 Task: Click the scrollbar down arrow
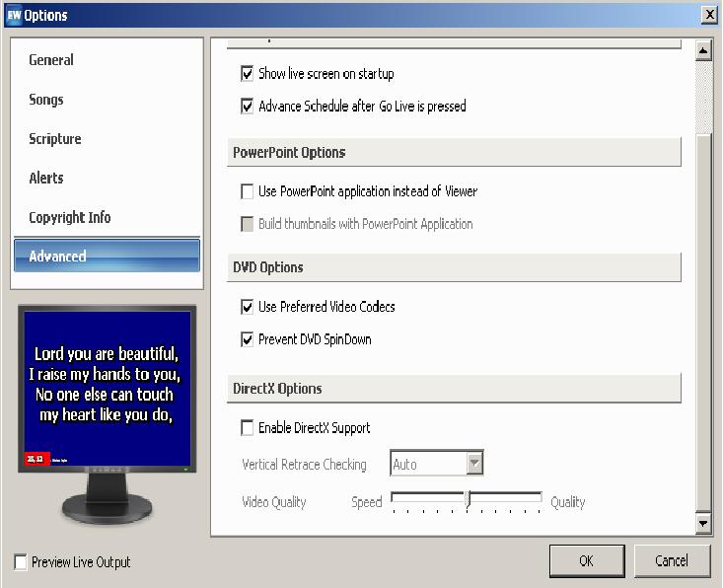pos(703,523)
